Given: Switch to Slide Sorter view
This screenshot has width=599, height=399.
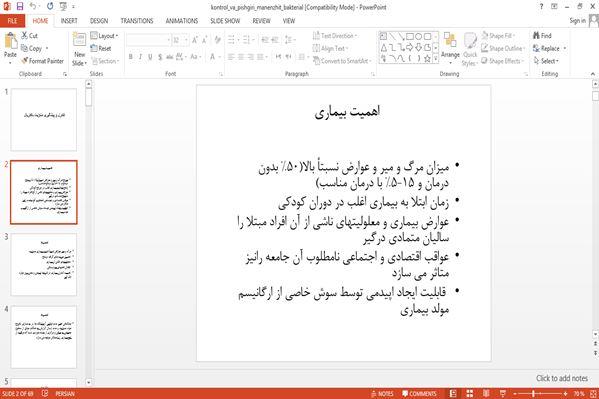Looking at the screenshot, I should 469,394.
